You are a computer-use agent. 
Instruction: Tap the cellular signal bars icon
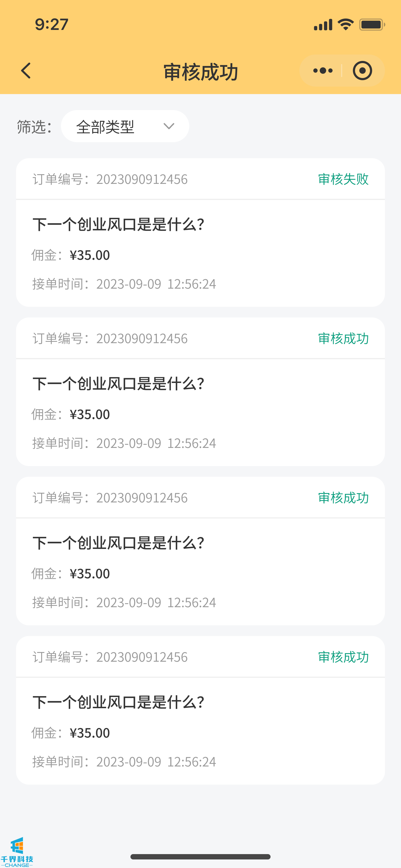tap(323, 25)
